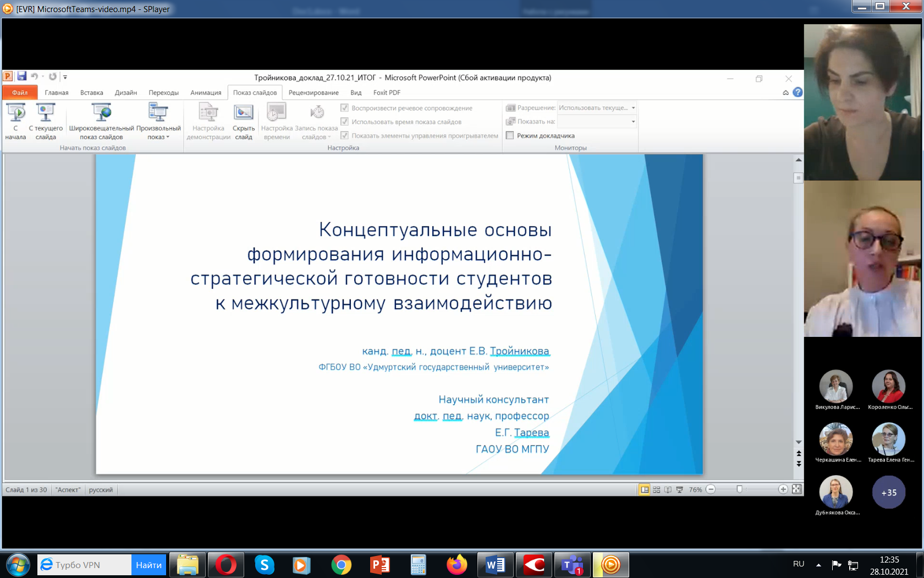Viewport: 924px width, 578px height.
Task: Open the Foxit PDF tab
Action: pyautogui.click(x=387, y=92)
